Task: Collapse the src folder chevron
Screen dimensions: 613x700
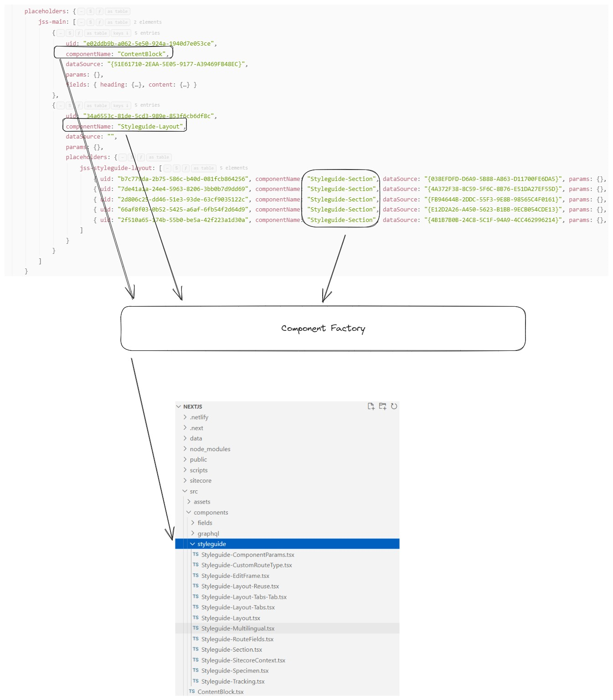Action: (185, 491)
